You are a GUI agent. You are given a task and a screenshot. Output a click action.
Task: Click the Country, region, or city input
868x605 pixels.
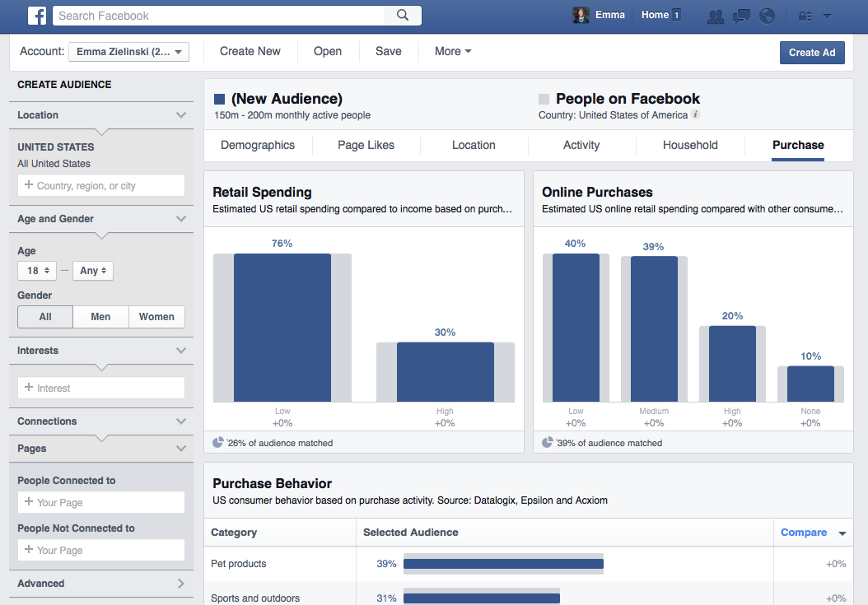click(101, 185)
